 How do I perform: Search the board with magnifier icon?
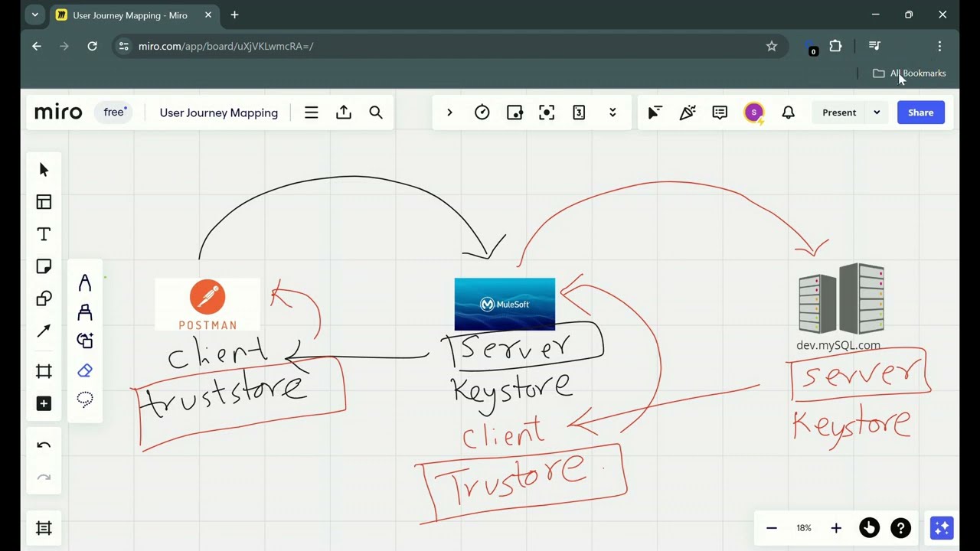click(x=376, y=112)
